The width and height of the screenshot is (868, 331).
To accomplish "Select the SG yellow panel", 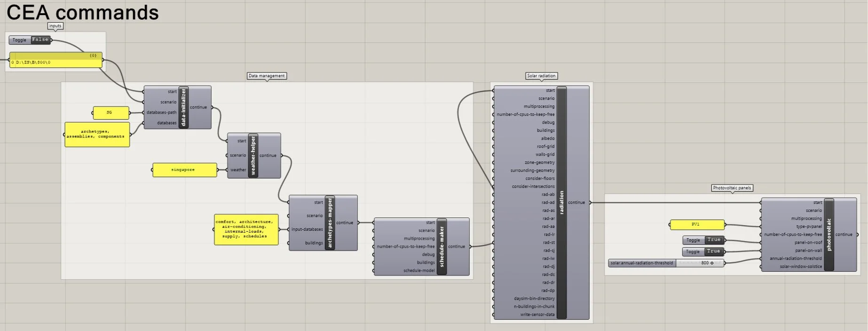I will point(110,113).
